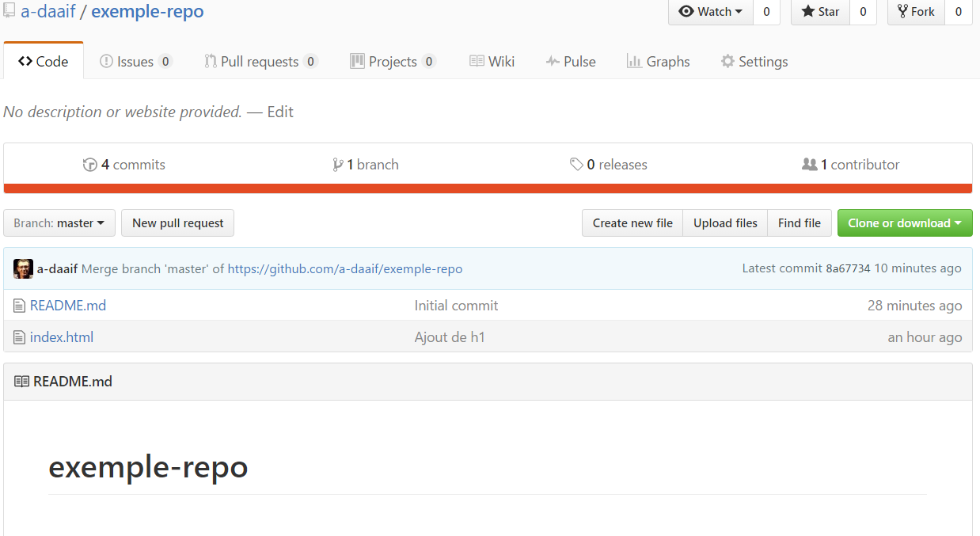The image size is (980, 536).
Task: Star the exemple-repo repository
Action: [x=820, y=12]
